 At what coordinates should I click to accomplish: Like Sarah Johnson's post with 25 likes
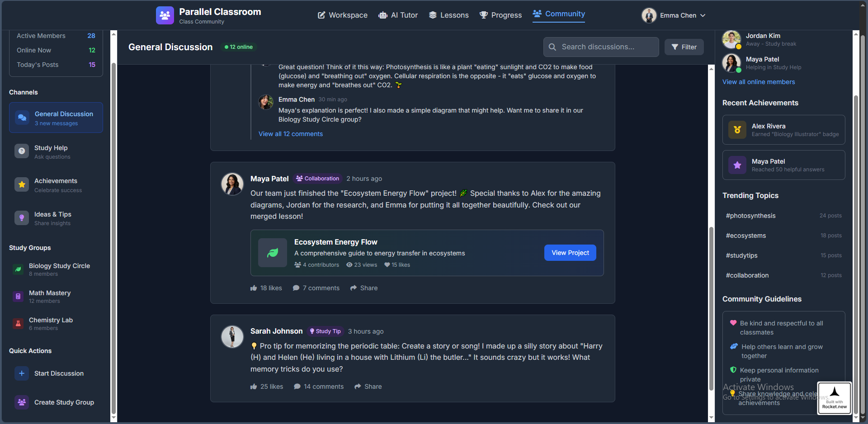(x=267, y=386)
